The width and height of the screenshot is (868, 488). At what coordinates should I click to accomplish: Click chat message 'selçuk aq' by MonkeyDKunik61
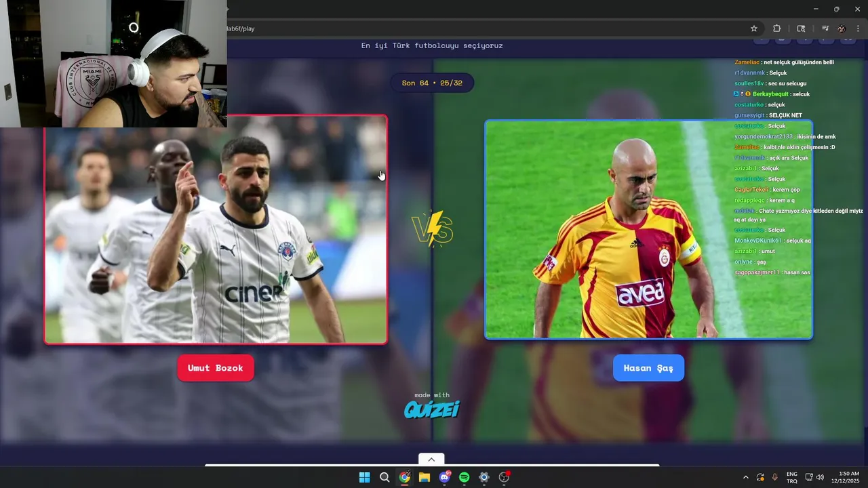tap(773, 241)
